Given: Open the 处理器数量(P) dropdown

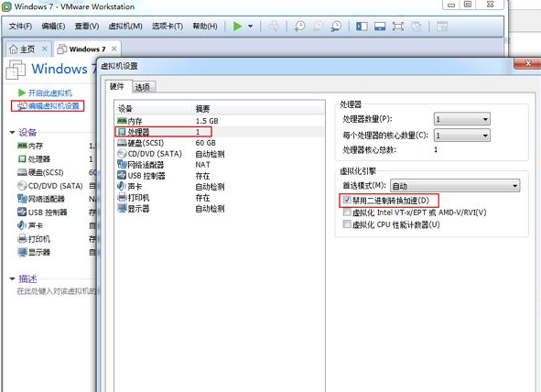Looking at the screenshot, I should coord(461,119).
